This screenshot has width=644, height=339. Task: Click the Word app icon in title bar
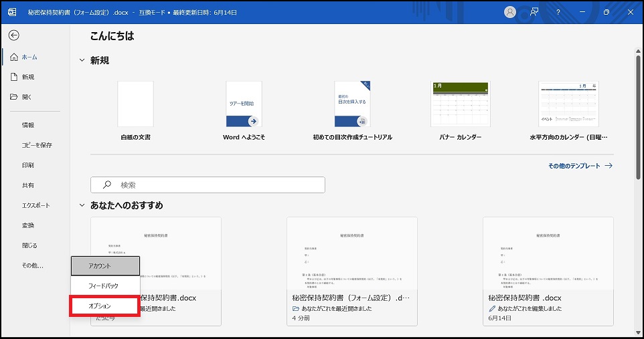(12, 12)
